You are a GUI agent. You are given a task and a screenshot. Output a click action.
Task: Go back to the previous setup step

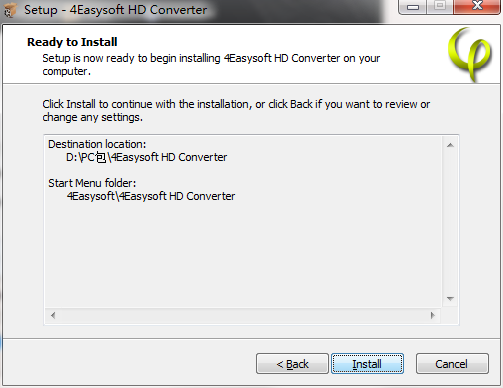292,364
